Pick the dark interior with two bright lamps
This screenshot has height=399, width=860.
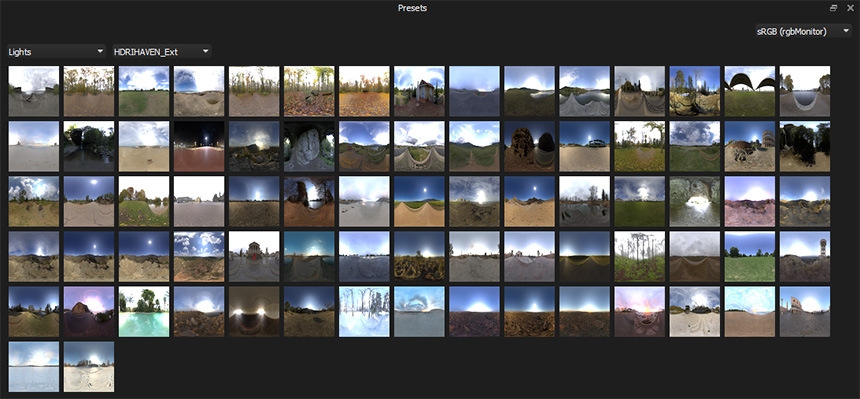click(254, 312)
